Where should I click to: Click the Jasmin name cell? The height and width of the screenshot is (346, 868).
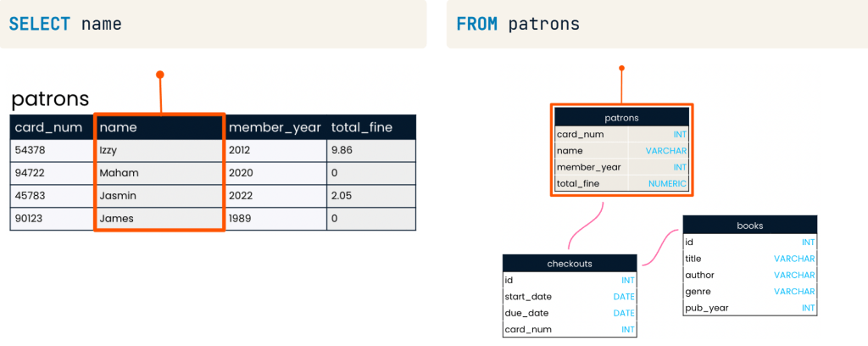[159, 196]
